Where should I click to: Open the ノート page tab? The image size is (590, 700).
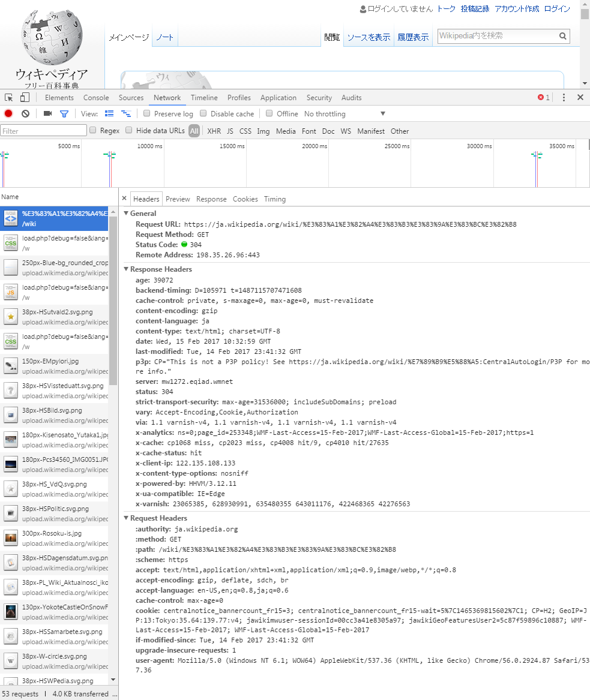[x=165, y=38]
